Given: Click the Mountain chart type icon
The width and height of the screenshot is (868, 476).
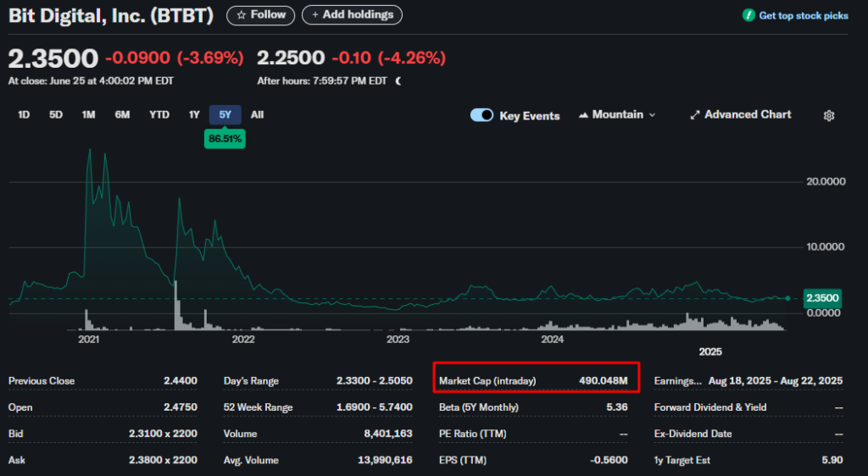Looking at the screenshot, I should [584, 115].
